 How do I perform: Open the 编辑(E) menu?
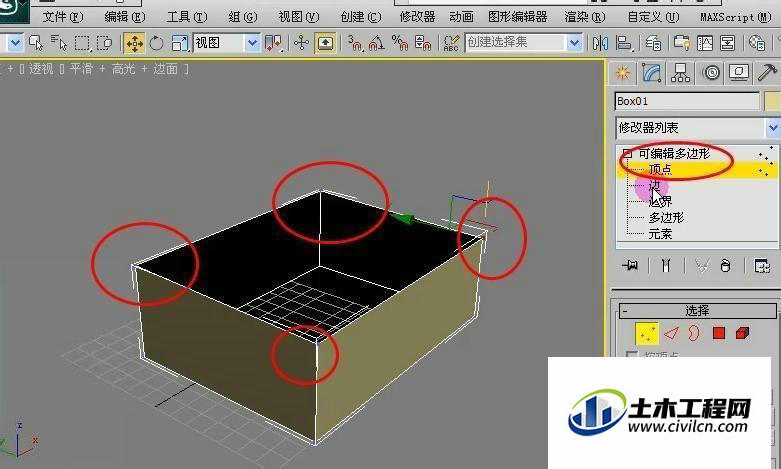[x=125, y=17]
